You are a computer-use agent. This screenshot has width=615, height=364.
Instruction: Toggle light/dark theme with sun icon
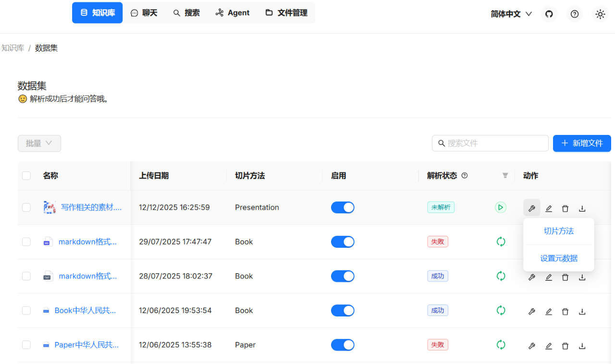(x=600, y=14)
